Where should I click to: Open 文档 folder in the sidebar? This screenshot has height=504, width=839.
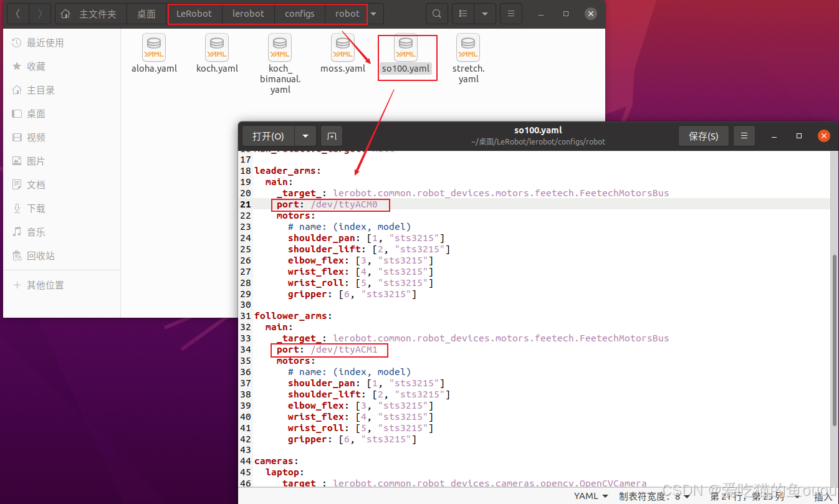[x=62, y=184]
